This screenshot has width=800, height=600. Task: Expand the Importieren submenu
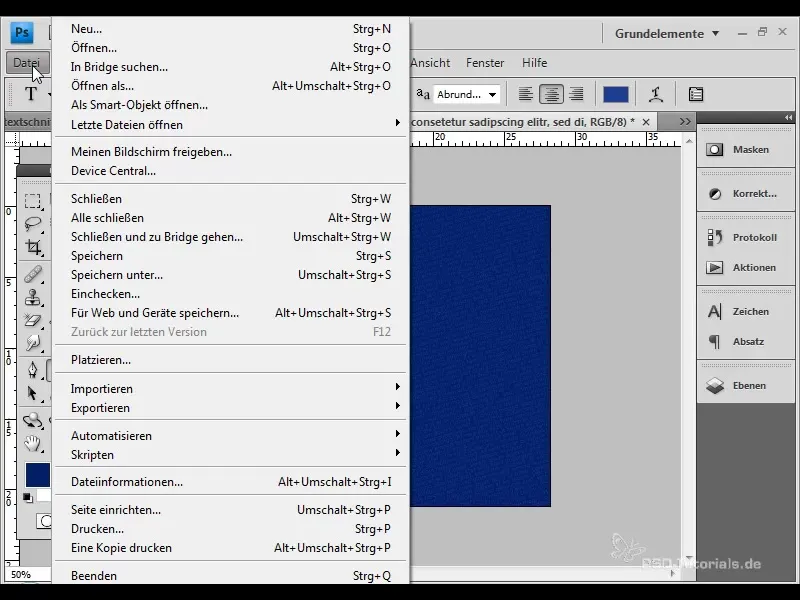pyautogui.click(x=231, y=389)
